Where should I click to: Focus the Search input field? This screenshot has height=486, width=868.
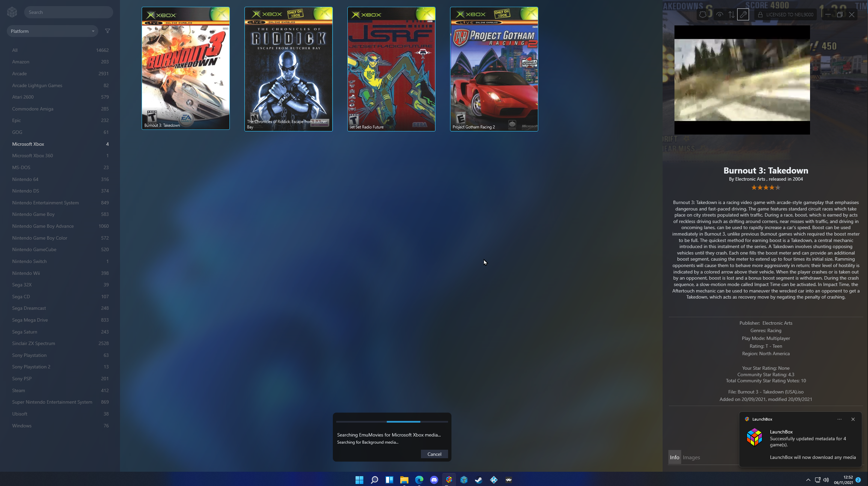click(x=68, y=12)
